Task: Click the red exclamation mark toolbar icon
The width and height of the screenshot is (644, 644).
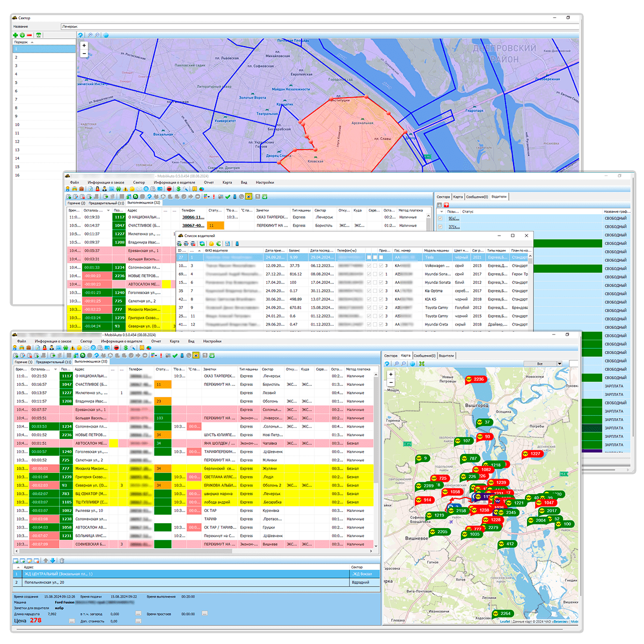Action: 161,355
